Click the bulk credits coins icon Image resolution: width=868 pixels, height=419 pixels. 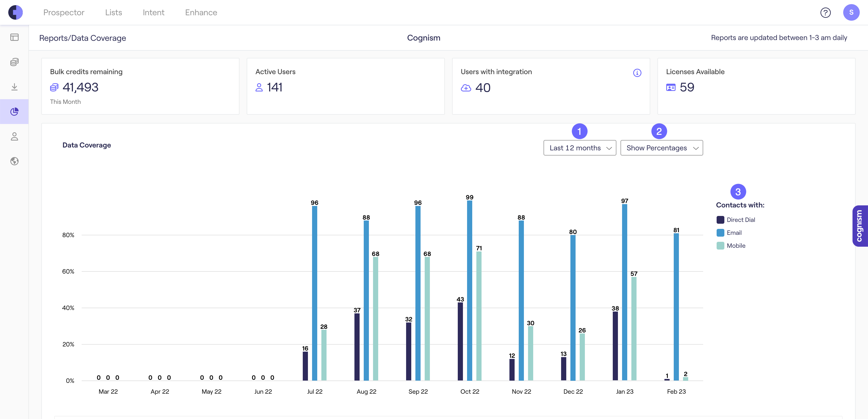pos(54,88)
